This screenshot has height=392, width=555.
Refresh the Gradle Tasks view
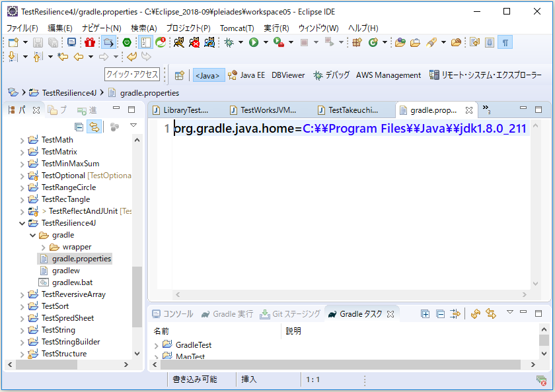pyautogui.click(x=475, y=313)
